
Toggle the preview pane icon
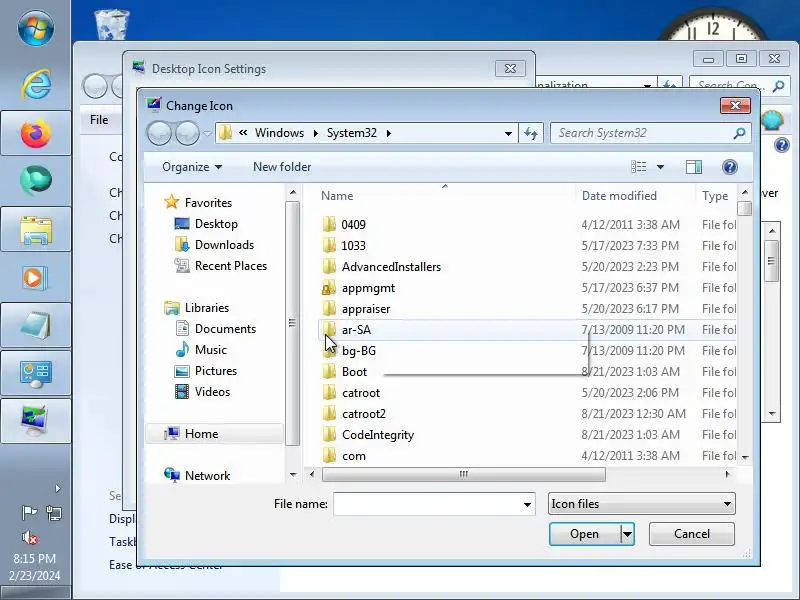[694, 167]
